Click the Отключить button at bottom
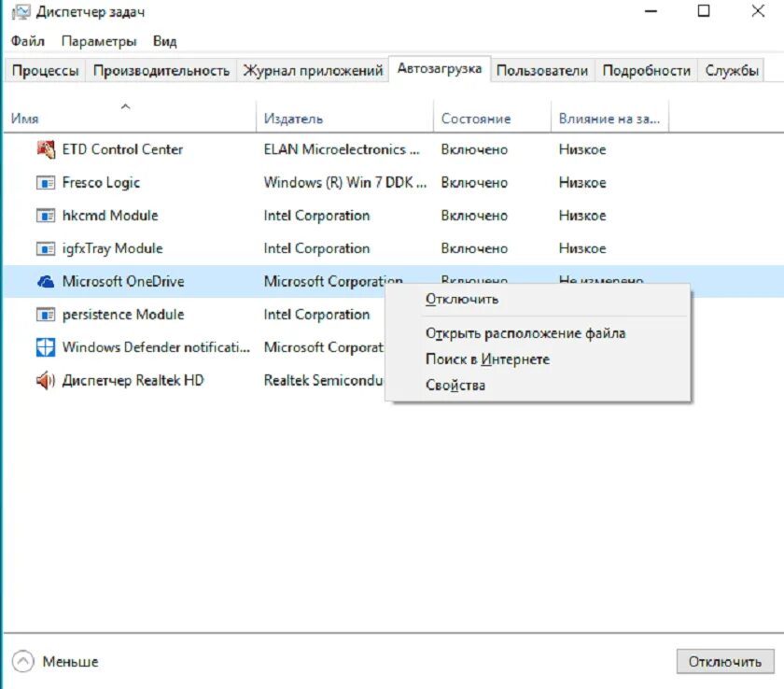 (725, 661)
